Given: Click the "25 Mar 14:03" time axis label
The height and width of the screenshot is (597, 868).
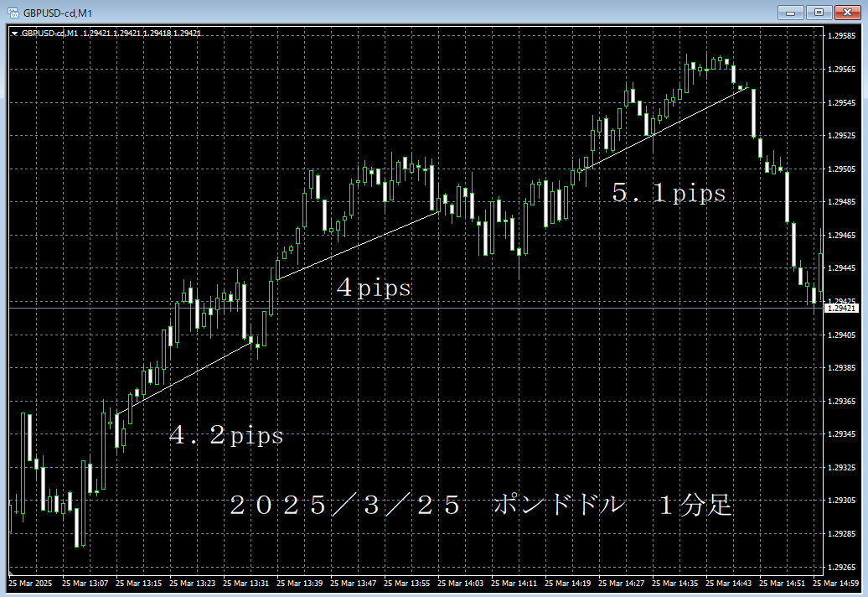Looking at the screenshot, I should click(x=460, y=583).
